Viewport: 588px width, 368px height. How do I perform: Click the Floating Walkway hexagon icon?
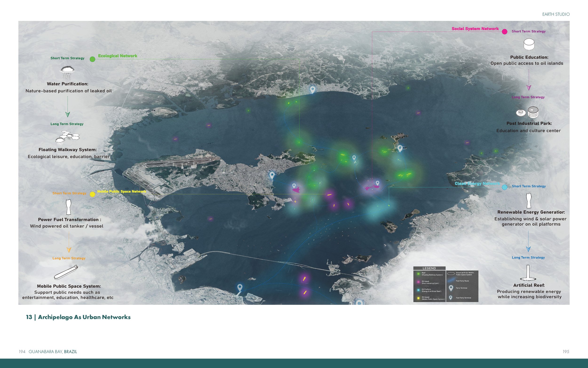click(x=68, y=137)
